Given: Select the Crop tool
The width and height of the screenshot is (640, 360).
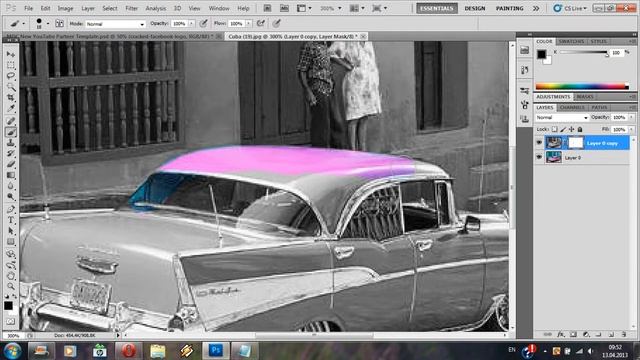Looking at the screenshot, I should [11, 98].
